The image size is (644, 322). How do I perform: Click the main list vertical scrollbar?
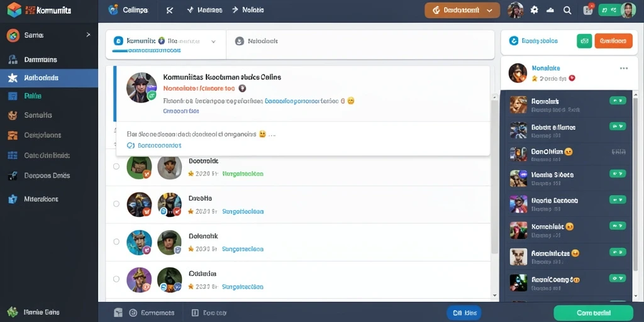495,177
